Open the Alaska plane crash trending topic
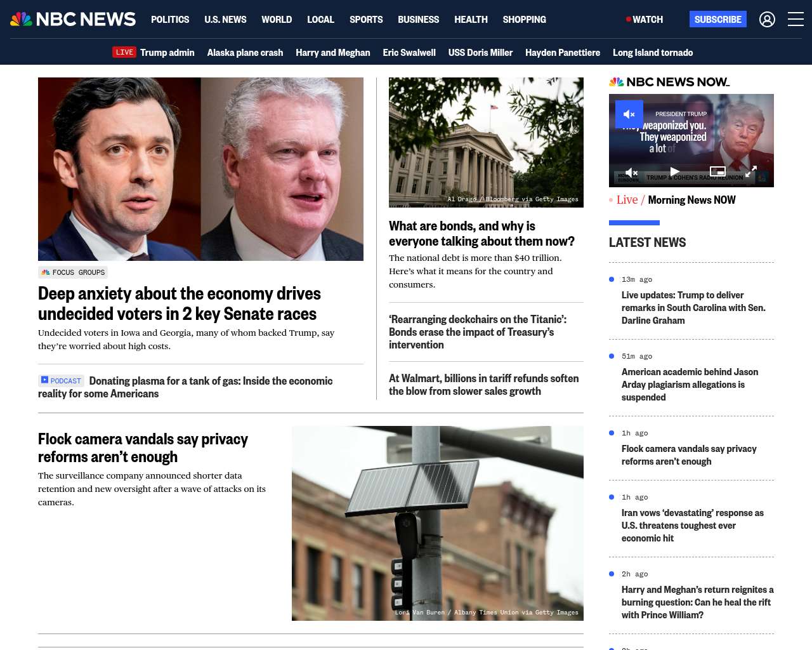The height and width of the screenshot is (650, 812). (x=245, y=53)
